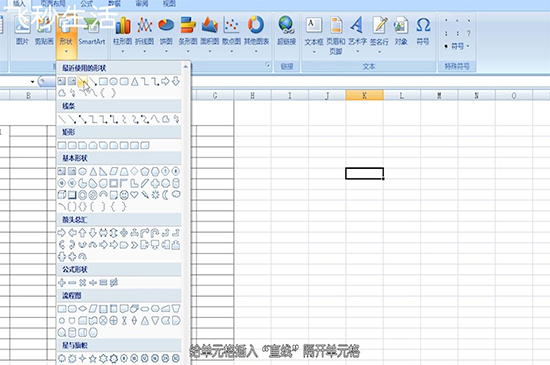Click the shapes gallery scroll-up arrow
550x365 pixels.
point(186,66)
